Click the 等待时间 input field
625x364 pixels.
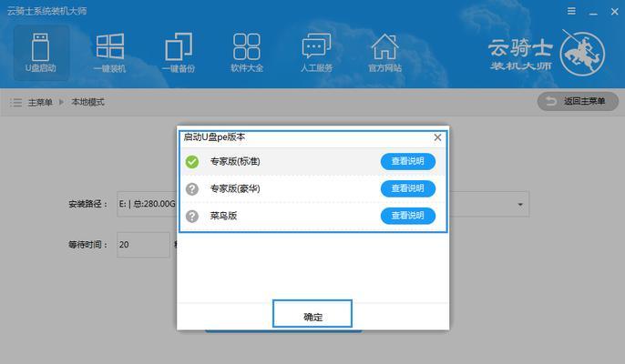click(x=144, y=245)
